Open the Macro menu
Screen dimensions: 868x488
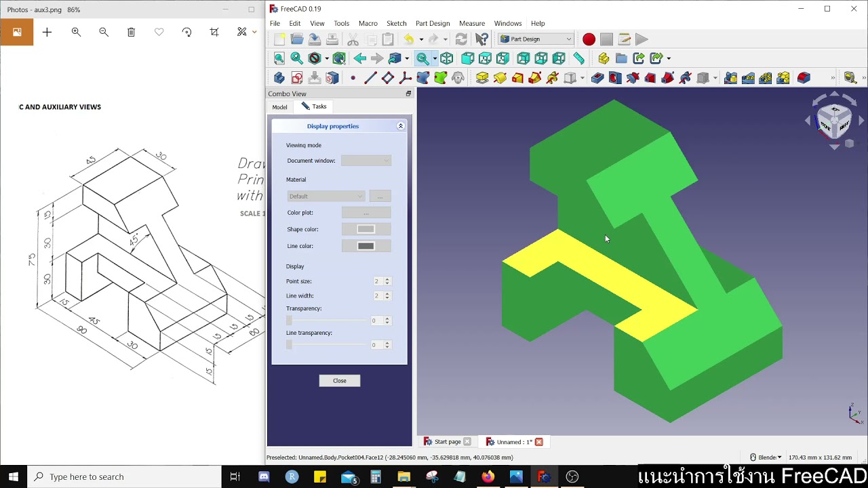click(368, 23)
